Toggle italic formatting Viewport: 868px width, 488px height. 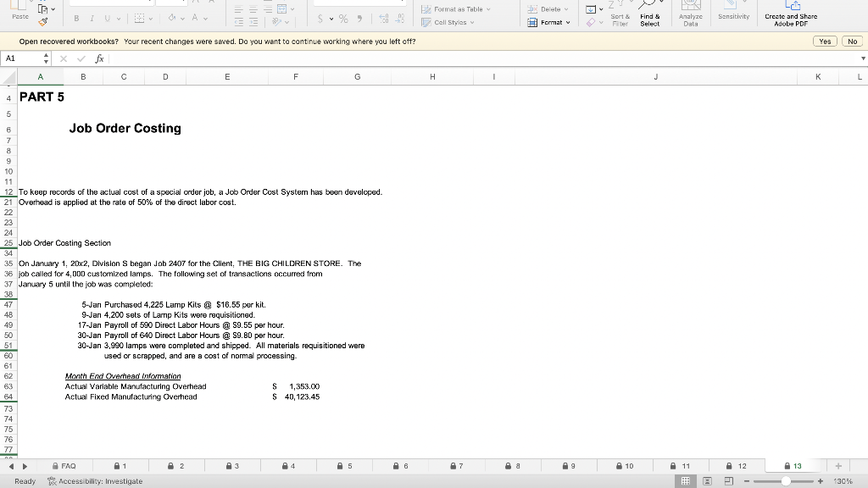92,19
